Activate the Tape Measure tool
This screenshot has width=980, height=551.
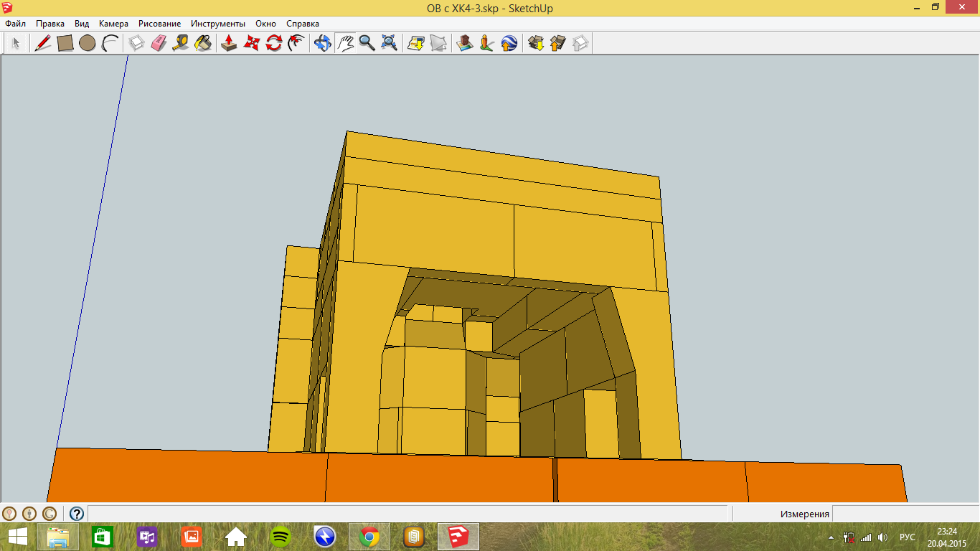pos(181,43)
